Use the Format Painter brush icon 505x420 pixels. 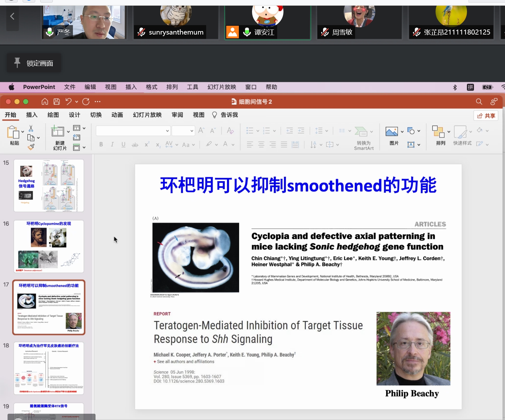coord(31,147)
